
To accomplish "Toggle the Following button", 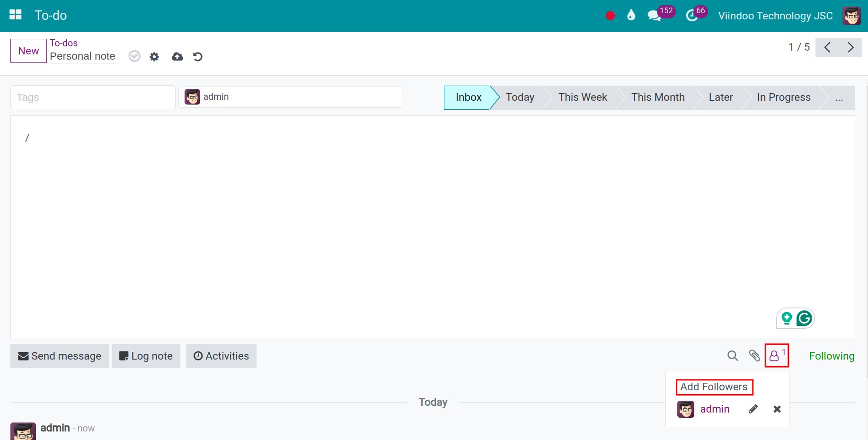I will pyautogui.click(x=832, y=356).
